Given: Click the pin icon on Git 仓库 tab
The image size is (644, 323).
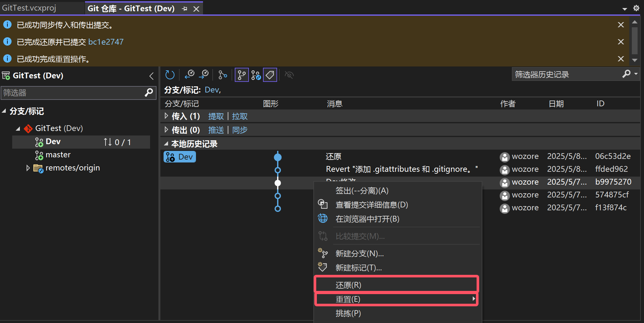Looking at the screenshot, I should pos(184,9).
